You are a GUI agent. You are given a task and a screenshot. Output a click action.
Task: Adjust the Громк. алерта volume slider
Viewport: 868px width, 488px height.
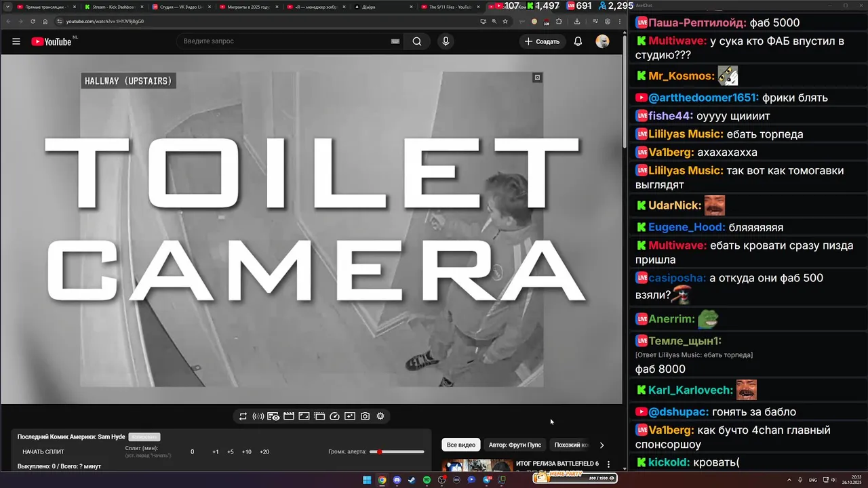pyautogui.click(x=397, y=452)
